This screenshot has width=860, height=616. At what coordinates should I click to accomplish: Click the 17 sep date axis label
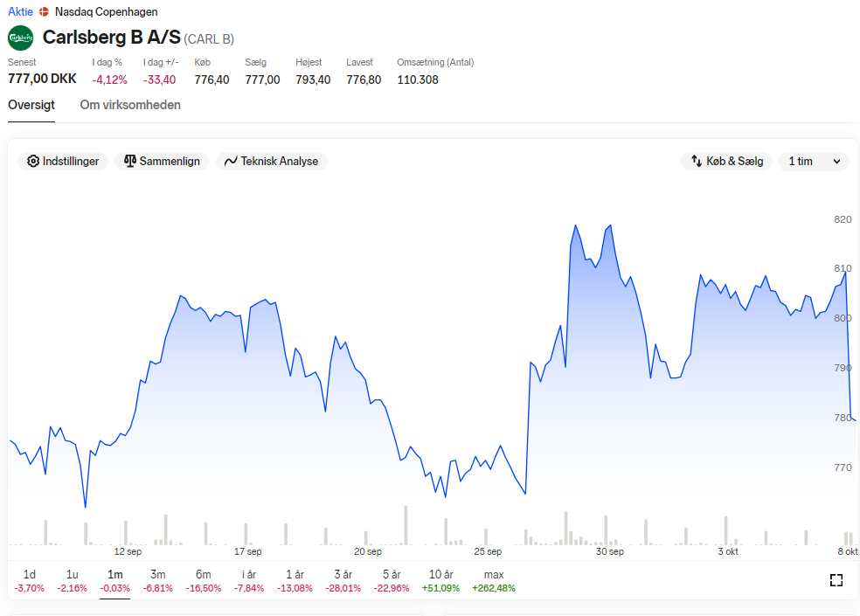(x=248, y=551)
